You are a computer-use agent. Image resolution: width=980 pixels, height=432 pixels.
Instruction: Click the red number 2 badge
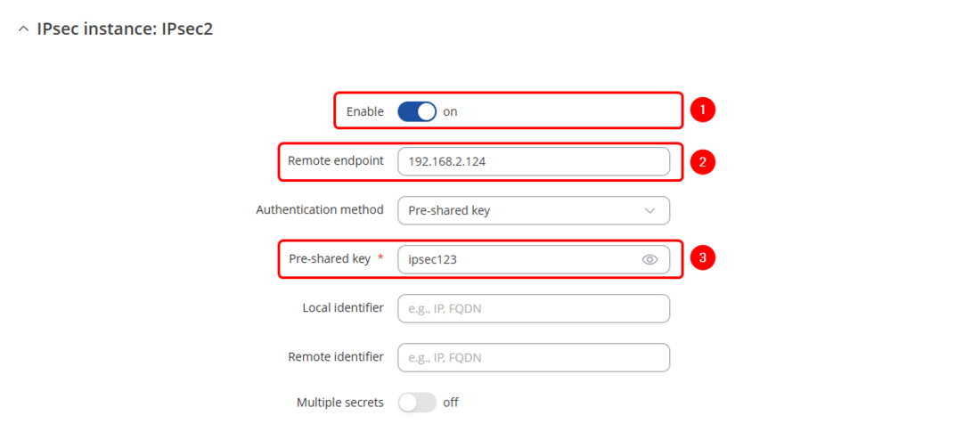[x=703, y=161]
